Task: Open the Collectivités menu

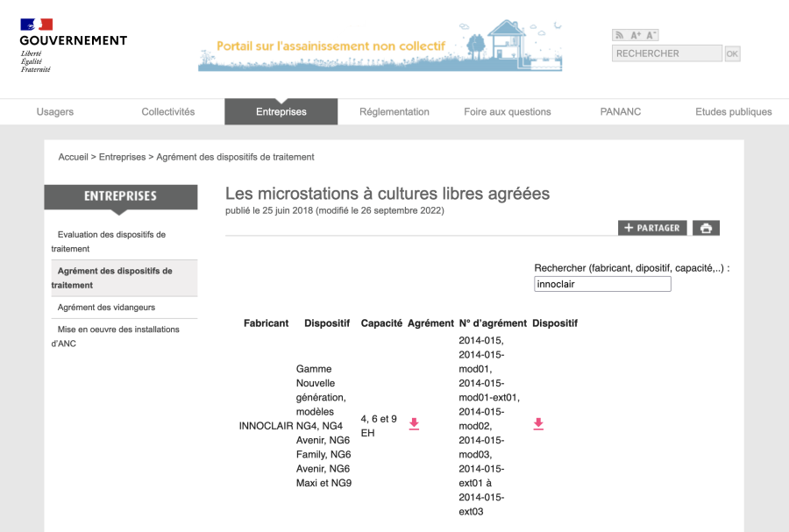Action: [x=168, y=111]
